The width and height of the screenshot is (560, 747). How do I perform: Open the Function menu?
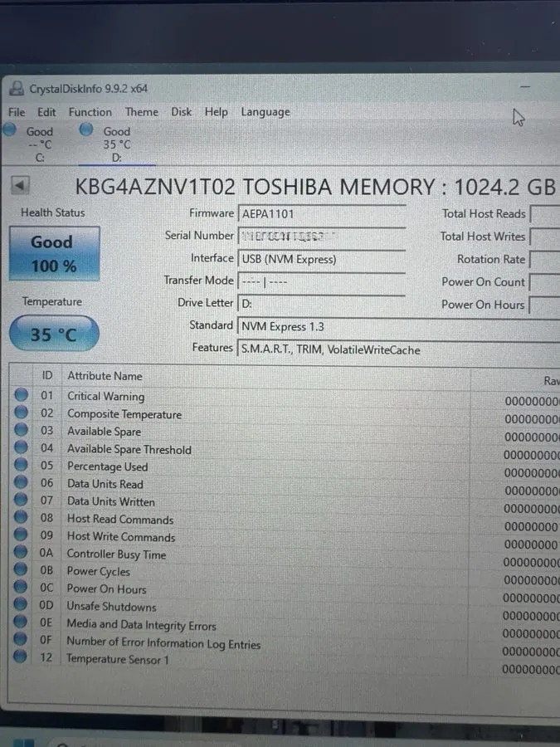(x=90, y=112)
